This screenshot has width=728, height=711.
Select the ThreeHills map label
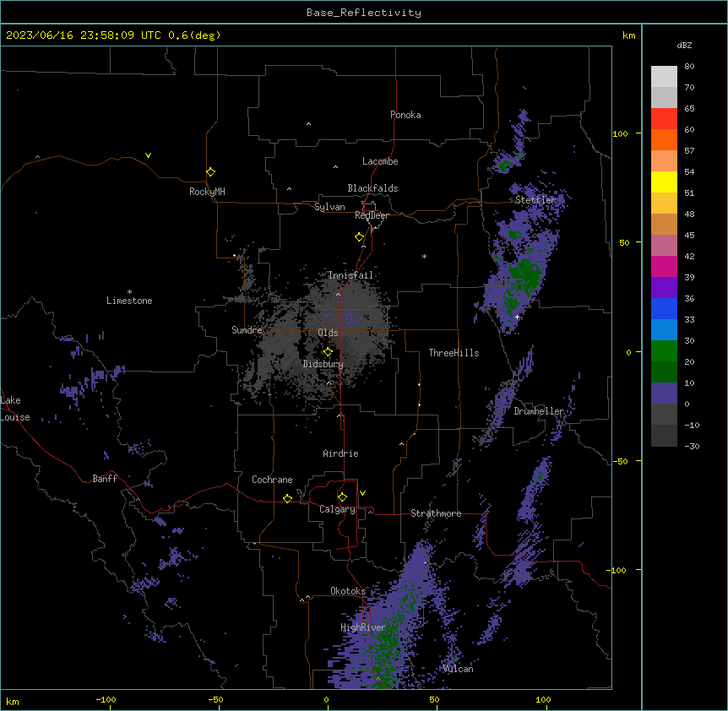(454, 353)
